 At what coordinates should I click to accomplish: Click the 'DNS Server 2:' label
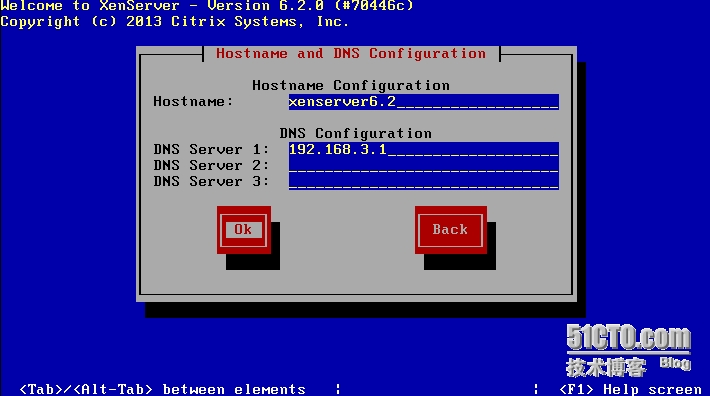pyautogui.click(x=211, y=166)
